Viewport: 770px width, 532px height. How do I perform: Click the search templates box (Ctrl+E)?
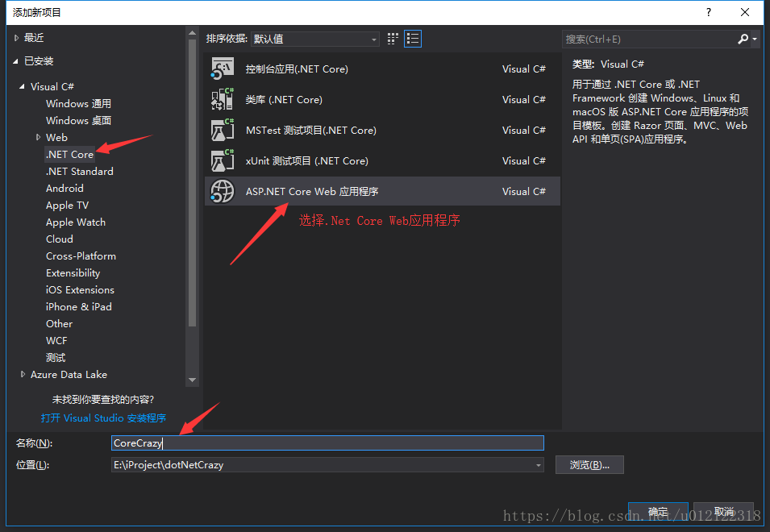(649, 39)
